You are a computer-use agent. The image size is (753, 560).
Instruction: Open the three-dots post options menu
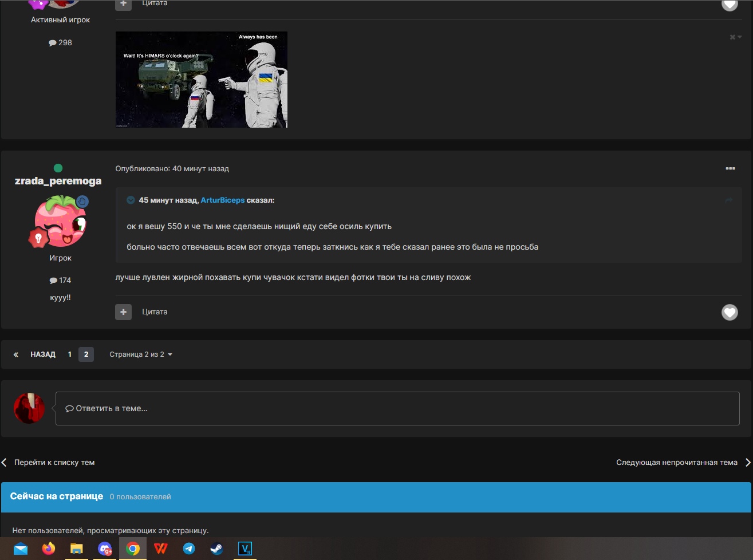[730, 168]
